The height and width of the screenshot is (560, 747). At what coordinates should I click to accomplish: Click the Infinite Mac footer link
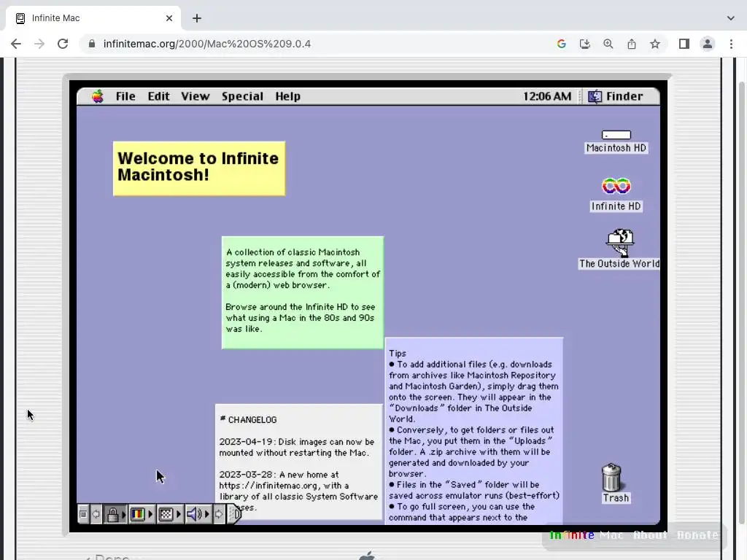point(587,535)
